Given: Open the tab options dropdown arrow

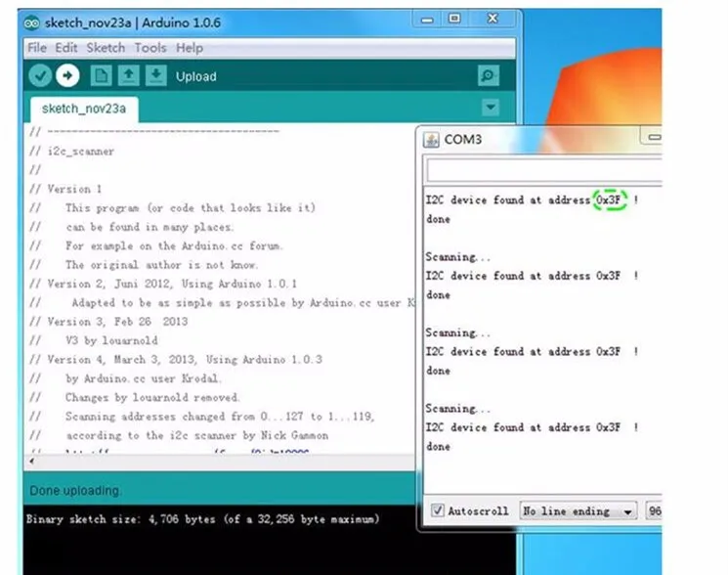Looking at the screenshot, I should [x=491, y=108].
